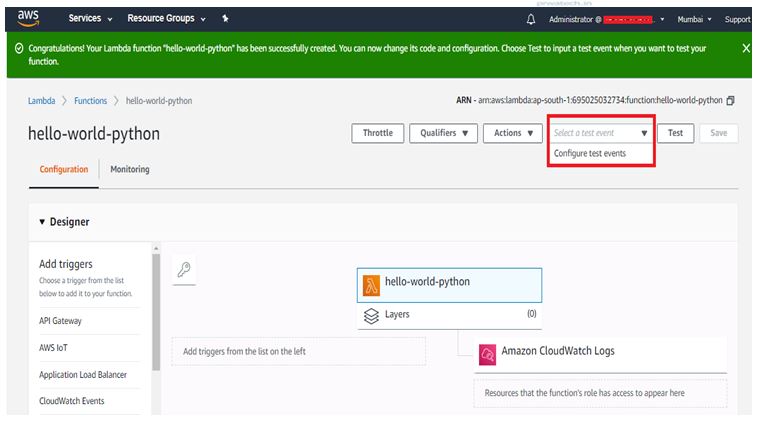Click the orange Lambda function icon

(371, 286)
